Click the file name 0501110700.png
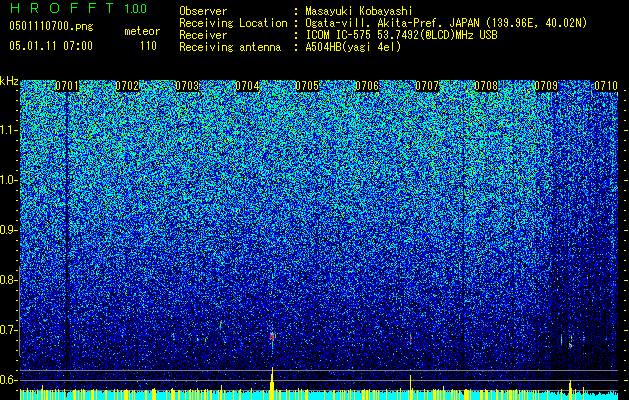Image resolution: width=629 pixels, height=400 pixels. [51, 27]
